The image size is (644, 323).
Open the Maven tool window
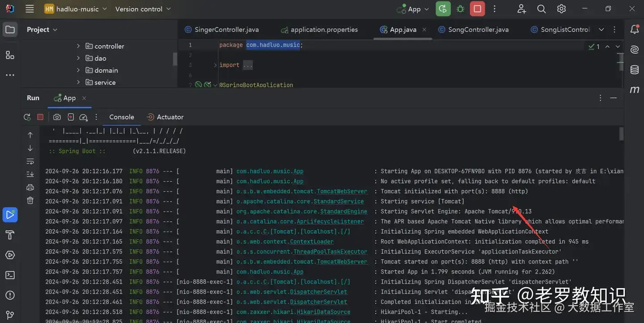(634, 90)
